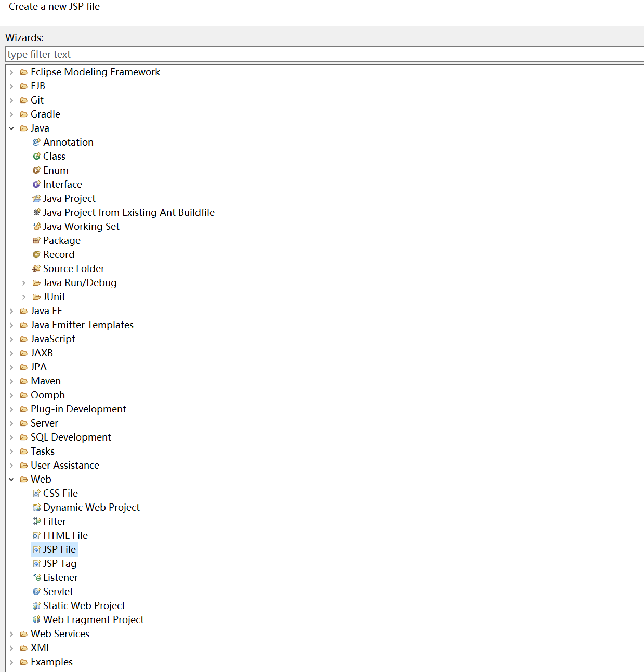Expand the Oomph category arrow
Viewport: 644px width, 672px height.
click(11, 395)
